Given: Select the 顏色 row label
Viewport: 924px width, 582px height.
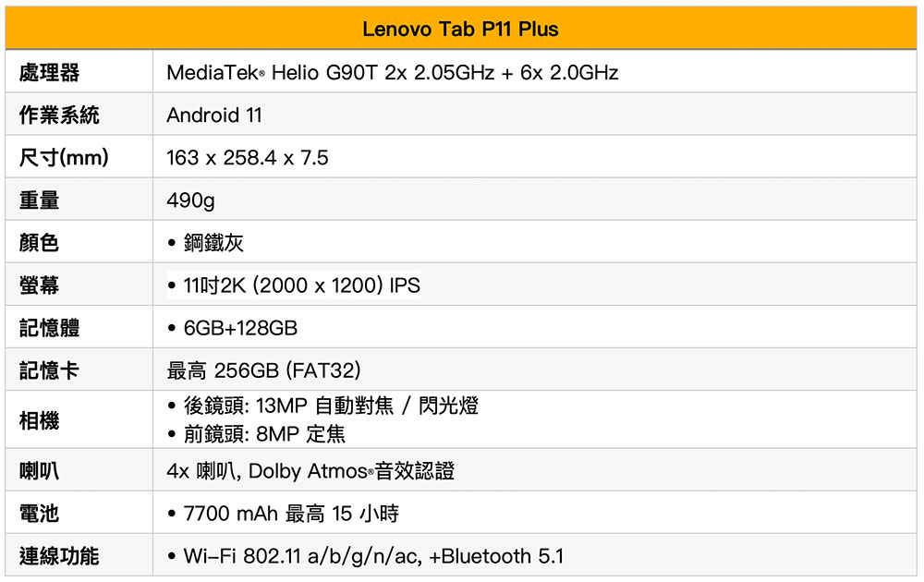Looking at the screenshot, I should [x=39, y=243].
